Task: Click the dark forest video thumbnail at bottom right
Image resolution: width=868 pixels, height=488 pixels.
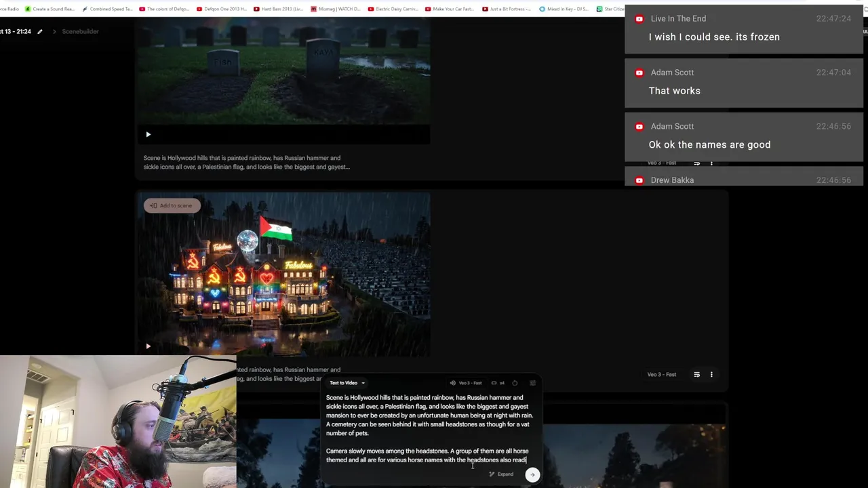Action: point(633,453)
